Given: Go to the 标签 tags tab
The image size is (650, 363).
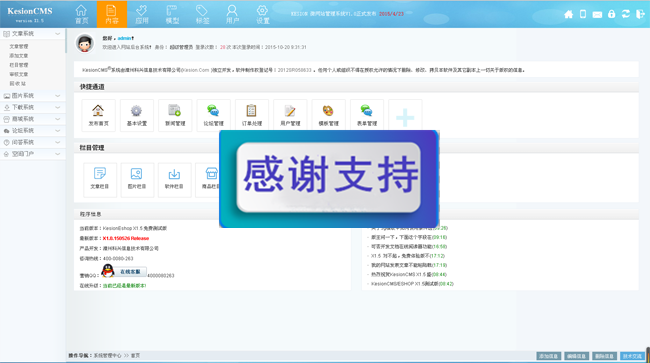Looking at the screenshot, I should [x=202, y=14].
